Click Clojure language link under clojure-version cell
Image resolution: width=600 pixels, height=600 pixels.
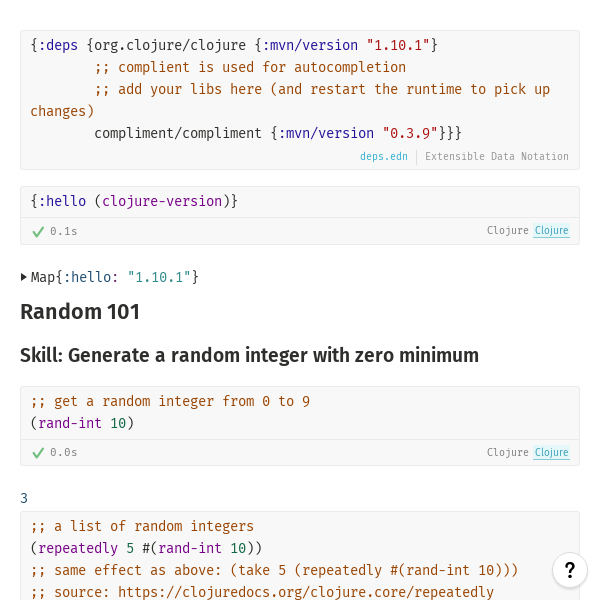pos(551,231)
